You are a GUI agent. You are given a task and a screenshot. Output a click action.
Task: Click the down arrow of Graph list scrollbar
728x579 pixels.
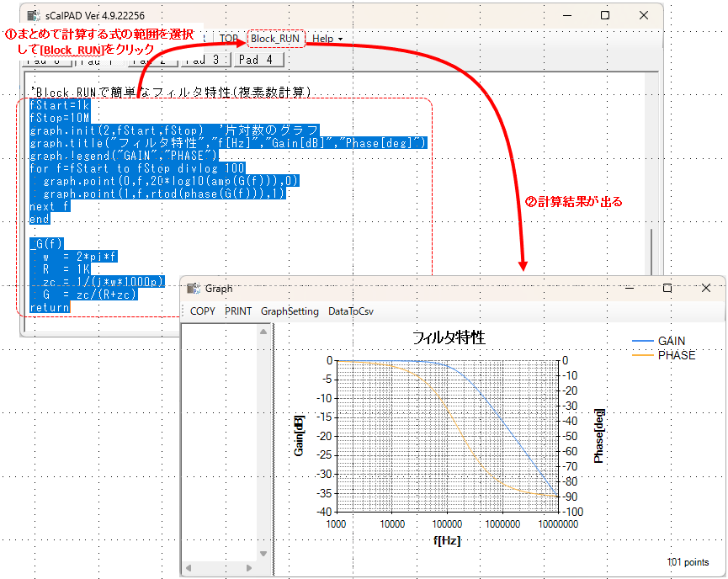tap(263, 553)
